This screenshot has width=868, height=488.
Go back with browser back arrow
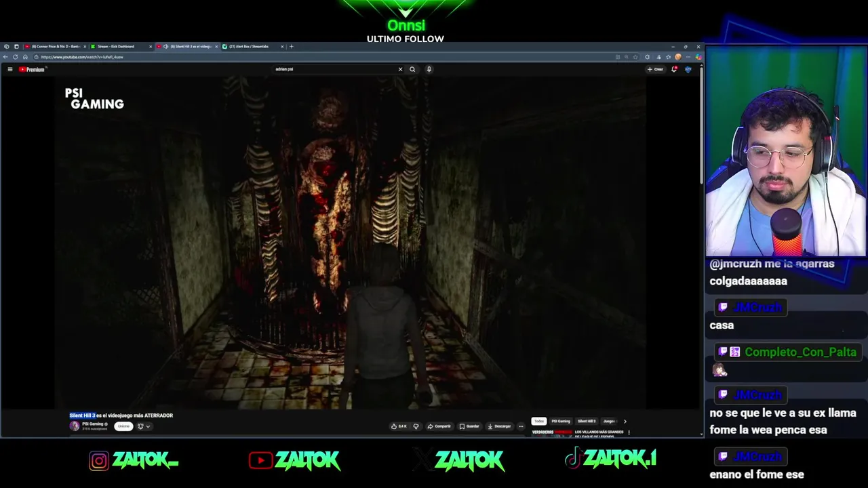point(5,57)
